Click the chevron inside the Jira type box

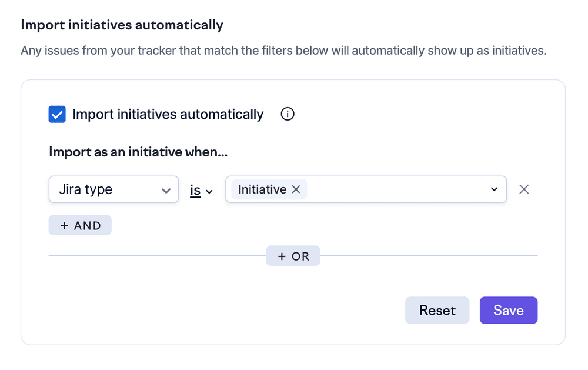pyautogui.click(x=166, y=190)
